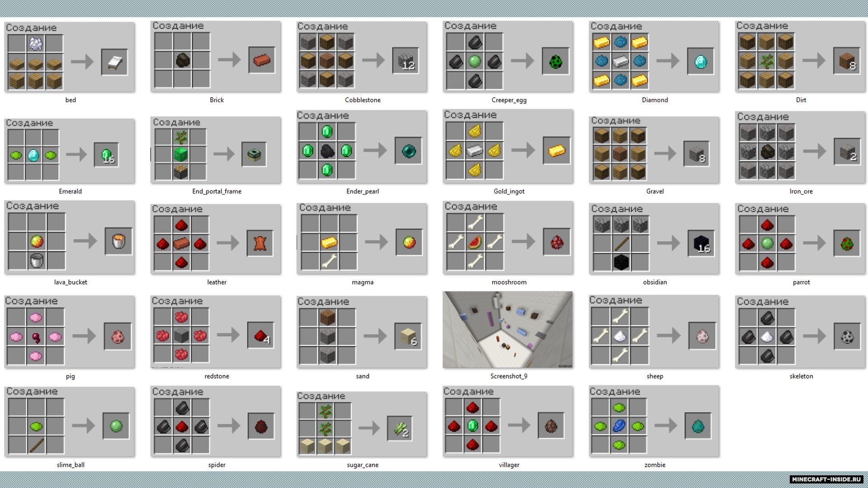Select the zombie file name

click(655, 465)
